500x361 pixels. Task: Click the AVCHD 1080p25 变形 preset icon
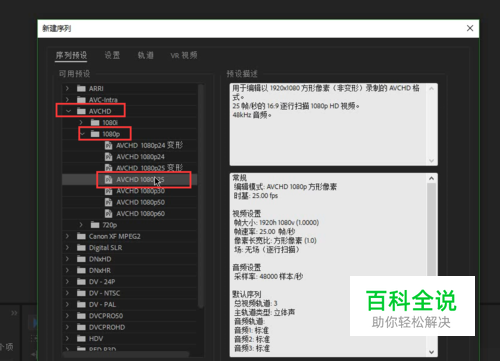tap(108, 168)
